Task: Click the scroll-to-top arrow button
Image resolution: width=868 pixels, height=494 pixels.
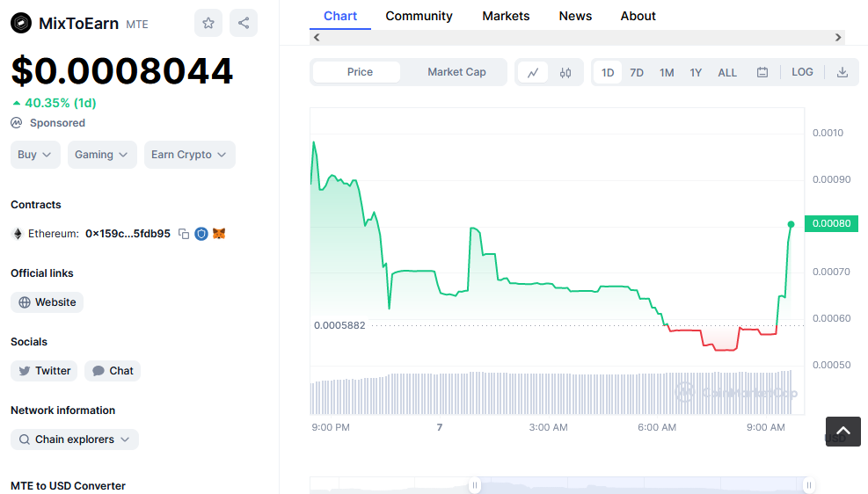Action: pos(843,432)
